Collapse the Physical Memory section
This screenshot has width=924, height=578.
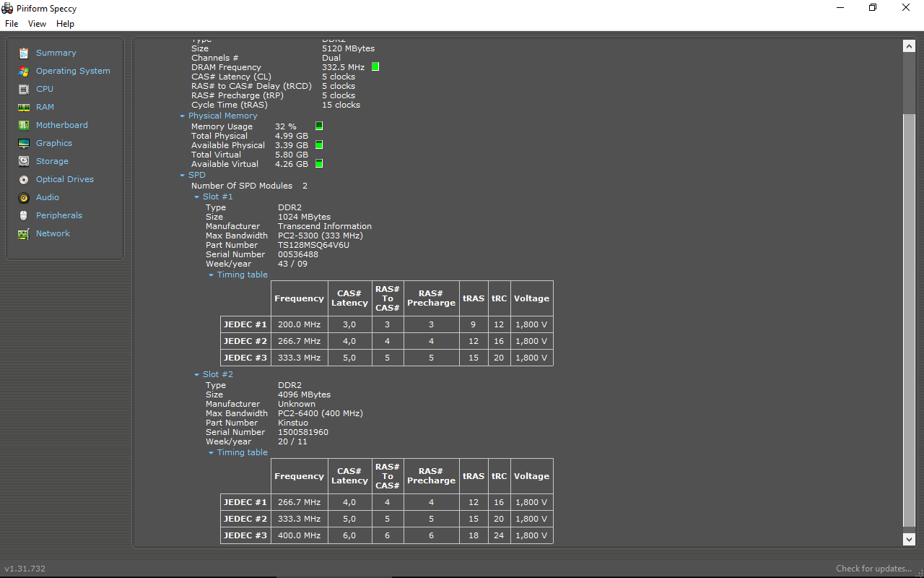(183, 116)
